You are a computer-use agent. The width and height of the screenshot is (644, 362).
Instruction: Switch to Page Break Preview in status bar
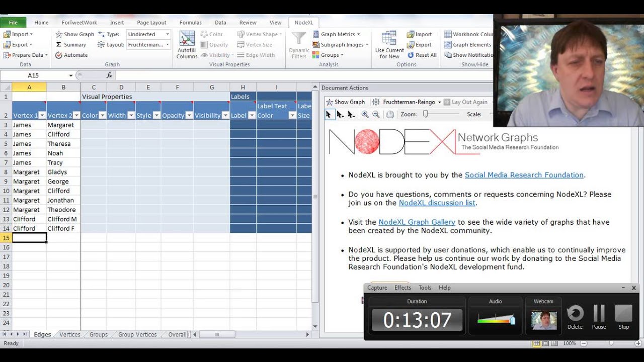point(554,343)
